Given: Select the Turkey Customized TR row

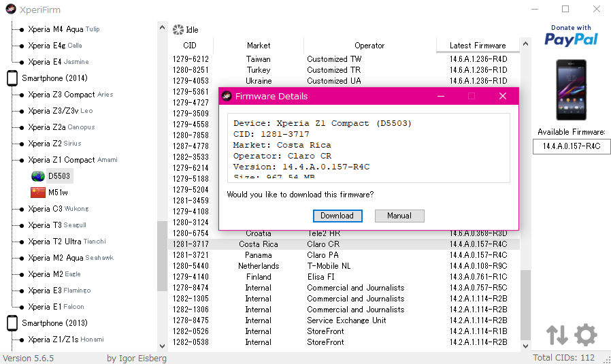Looking at the screenshot, I should [344, 70].
